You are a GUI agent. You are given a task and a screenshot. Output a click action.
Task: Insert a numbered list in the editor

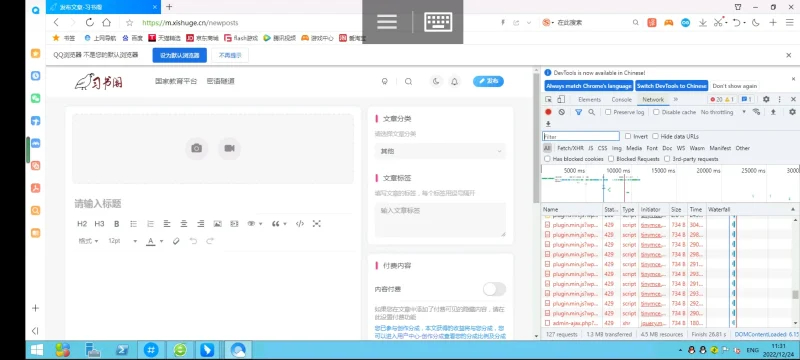click(x=151, y=224)
